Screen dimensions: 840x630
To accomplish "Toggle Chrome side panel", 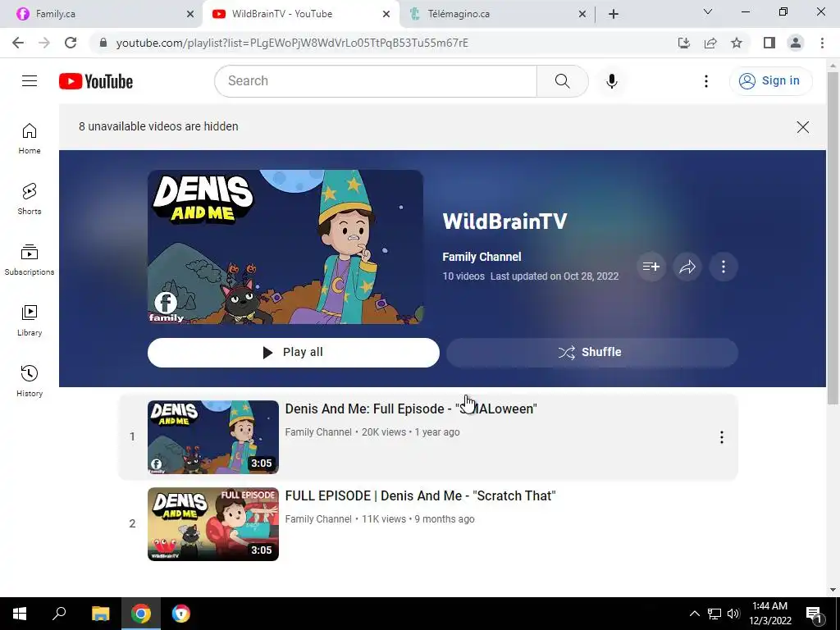I will [769, 43].
